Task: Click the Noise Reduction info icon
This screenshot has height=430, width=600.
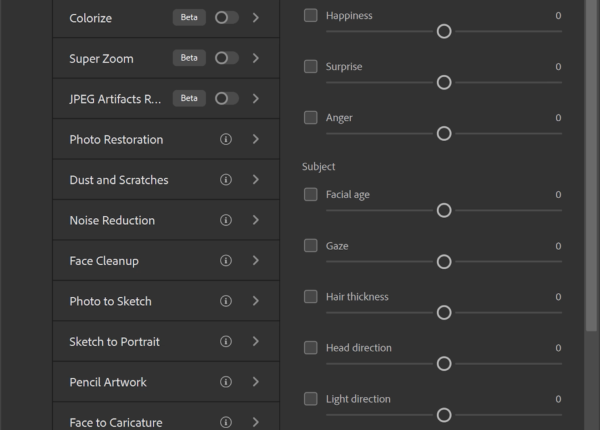Action: tap(226, 220)
